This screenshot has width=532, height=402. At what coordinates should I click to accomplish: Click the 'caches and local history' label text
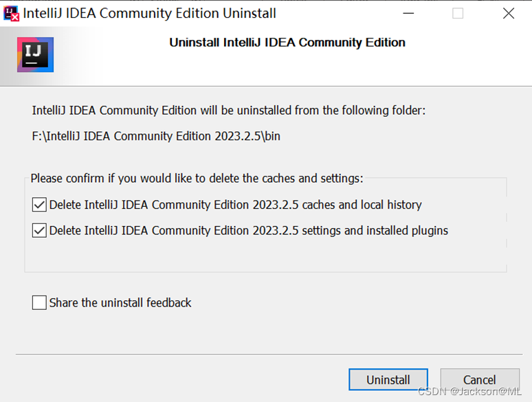(235, 205)
